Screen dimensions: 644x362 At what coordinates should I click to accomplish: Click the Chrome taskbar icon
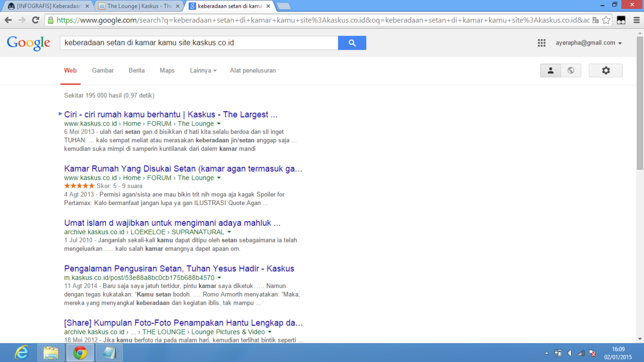tap(79, 353)
